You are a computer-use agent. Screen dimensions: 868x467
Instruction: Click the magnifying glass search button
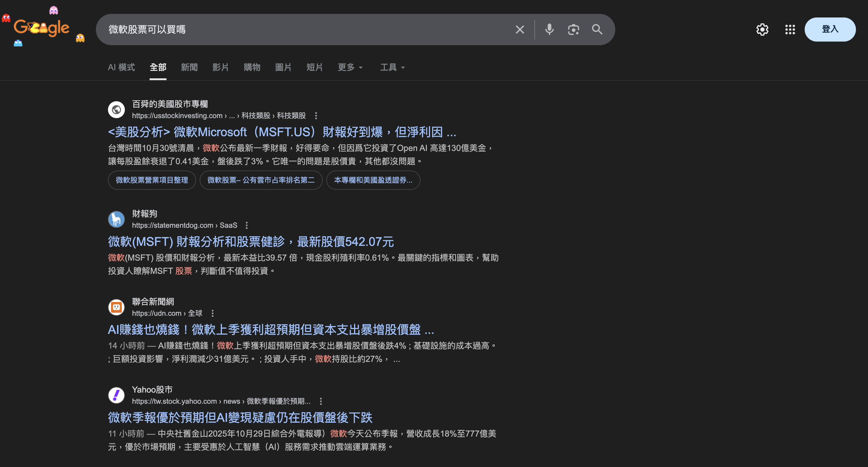597,30
